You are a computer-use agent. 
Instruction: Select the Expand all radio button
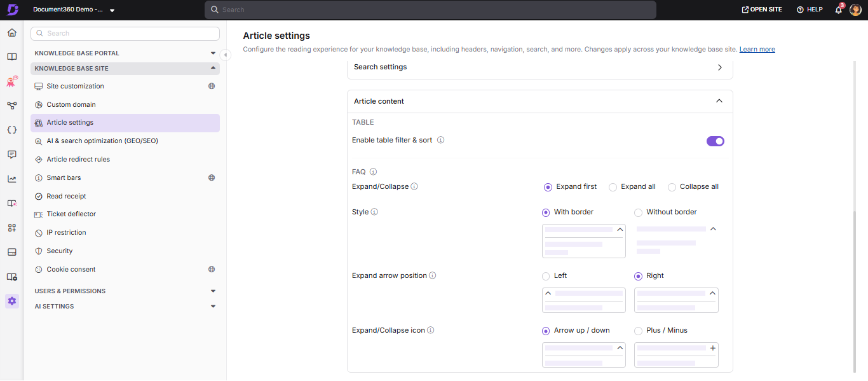pyautogui.click(x=613, y=187)
